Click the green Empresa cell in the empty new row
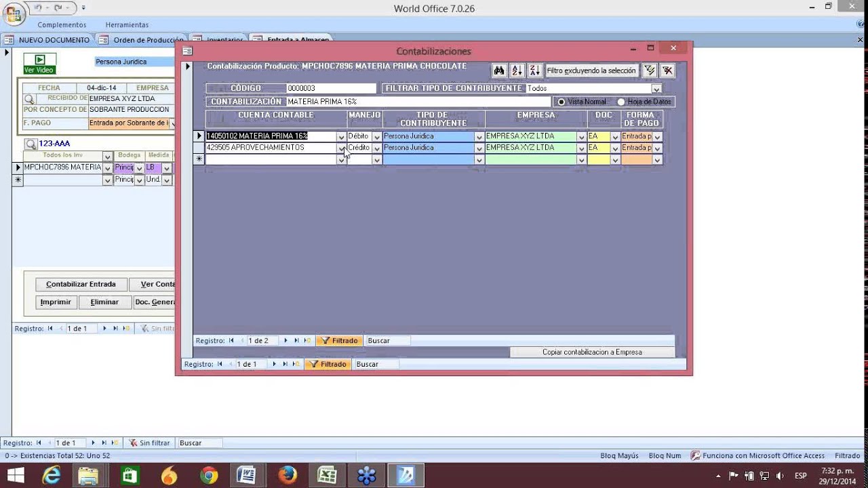Screen dimensions: 868x488 click(x=531, y=160)
